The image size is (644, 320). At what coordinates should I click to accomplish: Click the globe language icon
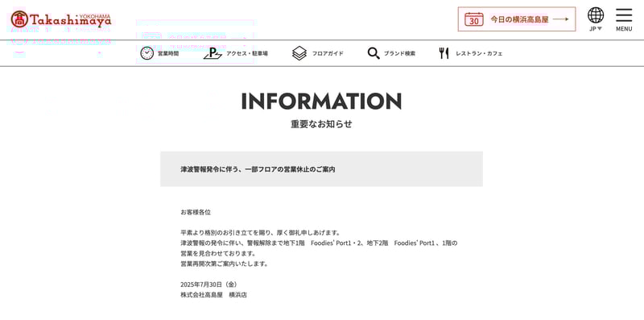[596, 15]
